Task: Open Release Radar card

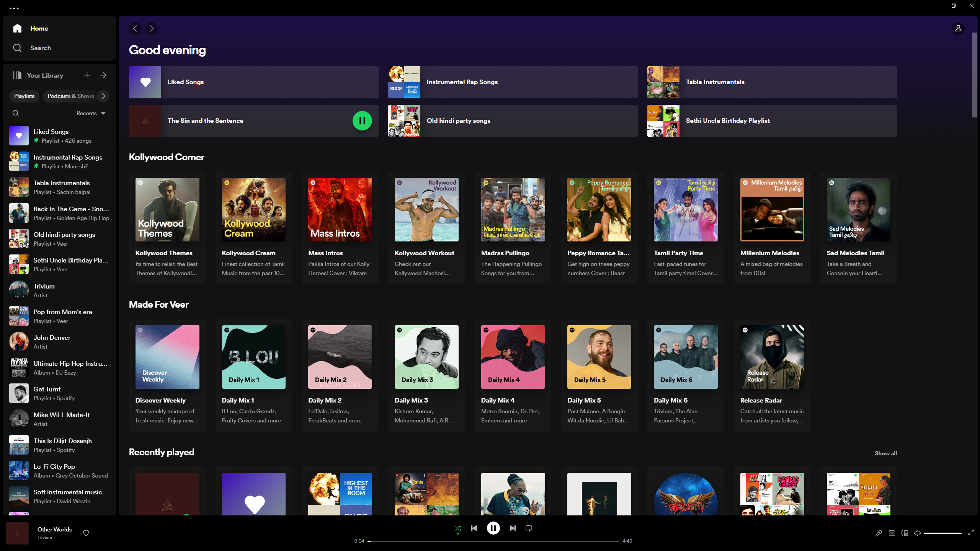Action: point(772,375)
